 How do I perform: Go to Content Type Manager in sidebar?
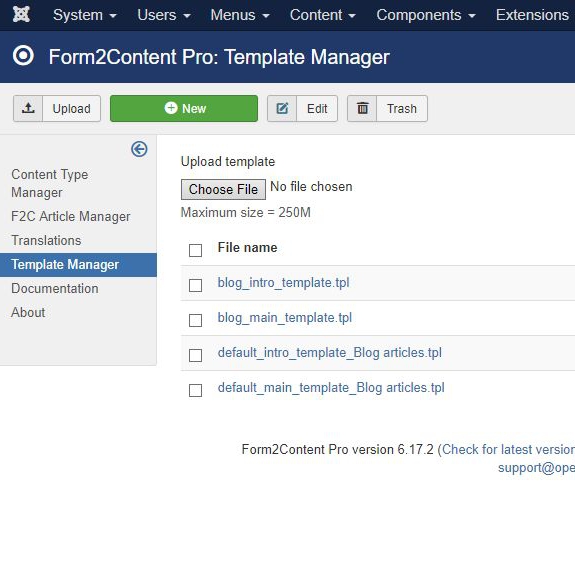(50, 183)
